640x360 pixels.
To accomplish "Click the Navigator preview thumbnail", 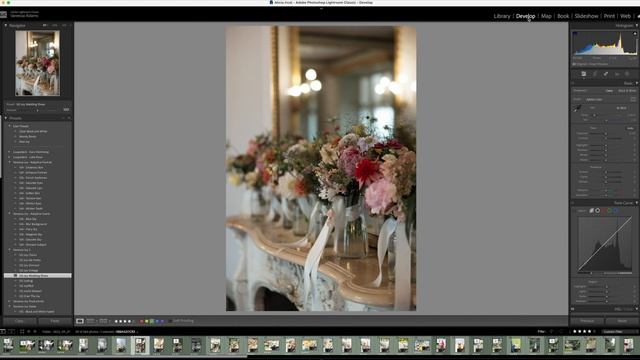I will coord(38,63).
